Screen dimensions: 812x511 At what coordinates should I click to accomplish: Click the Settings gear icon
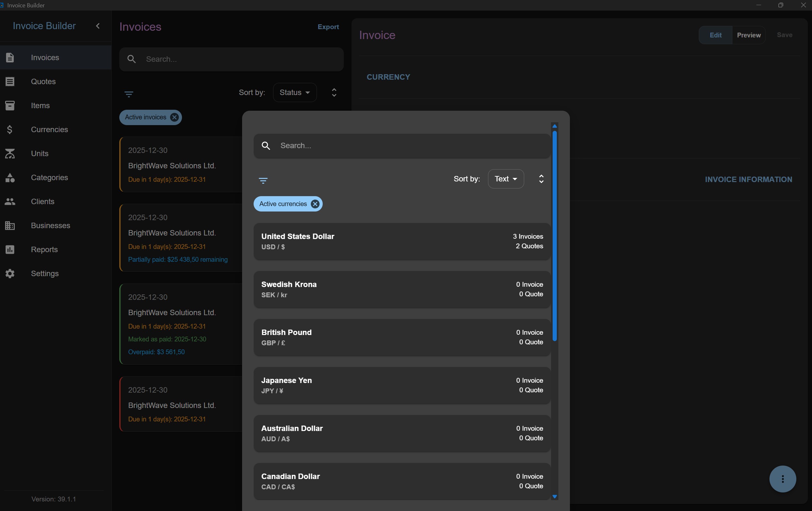tap(10, 274)
